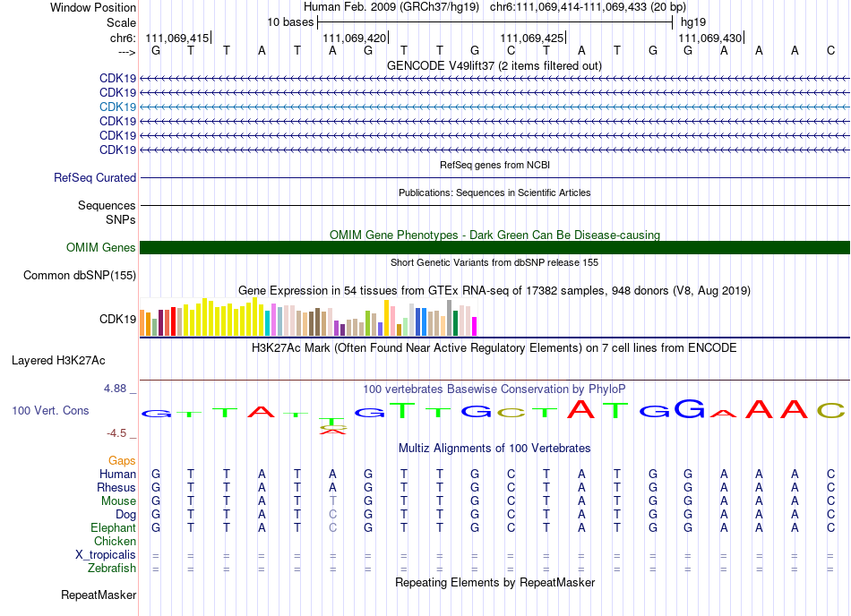Image resolution: width=851 pixels, height=616 pixels.
Task: Click CDK19 label beside GTEx bar chart
Action: (x=117, y=319)
